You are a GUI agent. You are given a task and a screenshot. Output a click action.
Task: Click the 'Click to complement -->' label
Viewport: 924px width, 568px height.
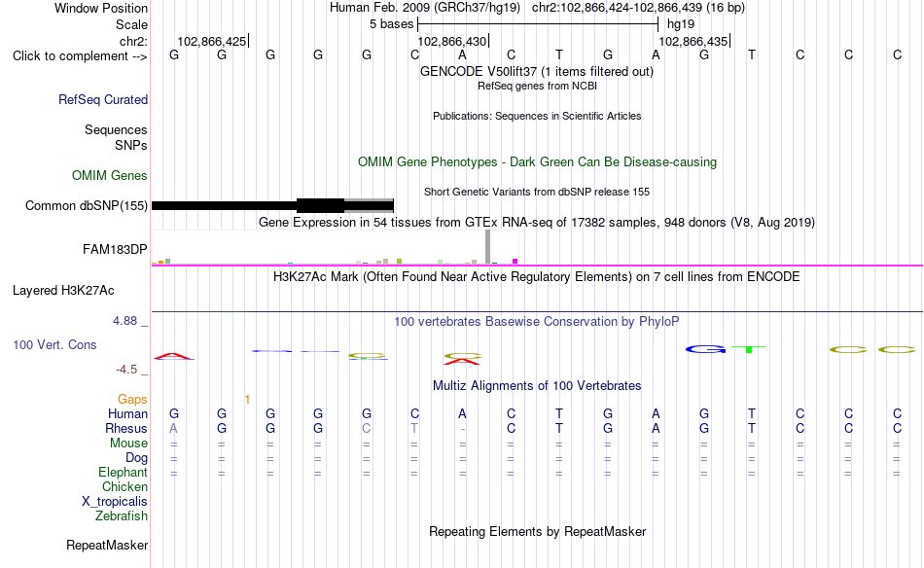(80, 56)
